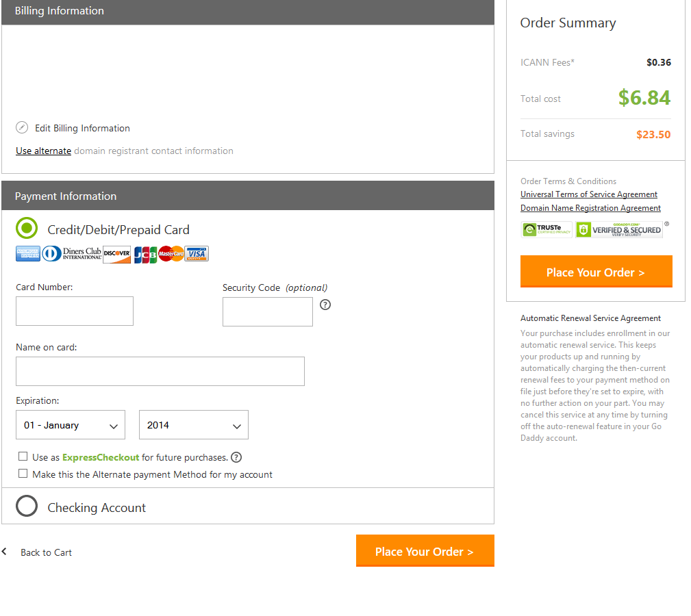
Task: Select Credit/Debit/Prepaid Card payment option
Action: pyautogui.click(x=27, y=229)
